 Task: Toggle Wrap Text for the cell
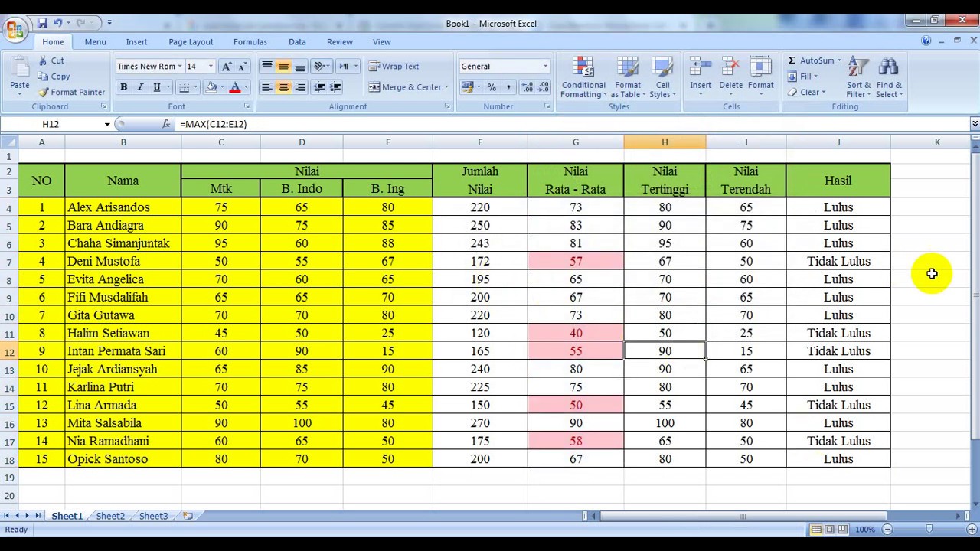394,67
